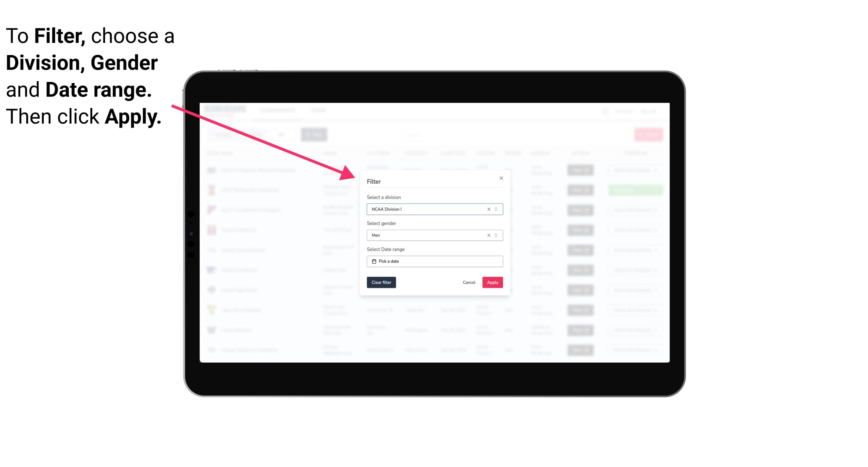Click the calendar icon in date field
The height and width of the screenshot is (467, 868).
[374, 261]
